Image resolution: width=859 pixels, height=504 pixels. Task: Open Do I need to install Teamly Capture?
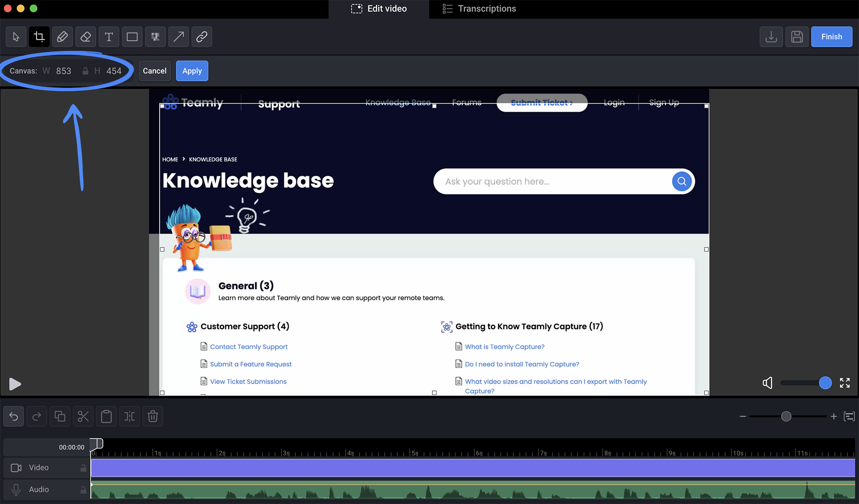(522, 364)
